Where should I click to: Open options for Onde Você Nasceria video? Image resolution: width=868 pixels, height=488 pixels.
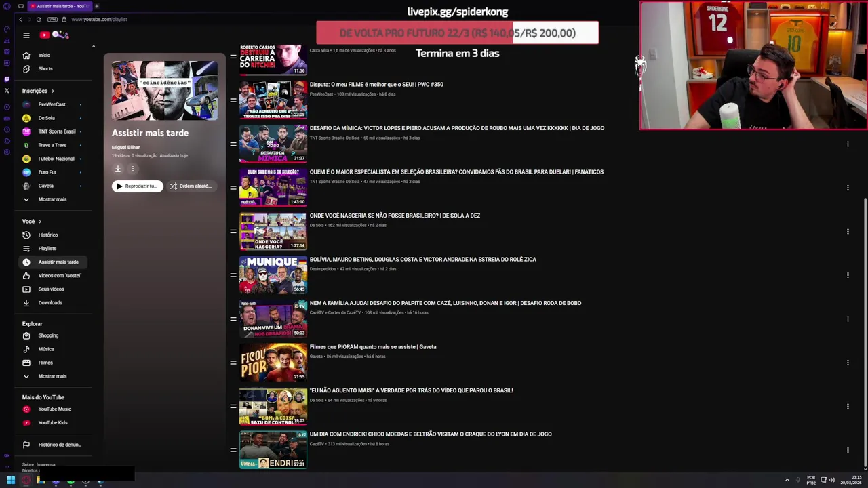(x=848, y=231)
